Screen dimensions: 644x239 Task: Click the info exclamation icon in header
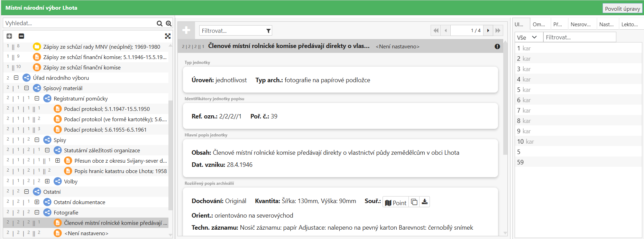click(497, 46)
